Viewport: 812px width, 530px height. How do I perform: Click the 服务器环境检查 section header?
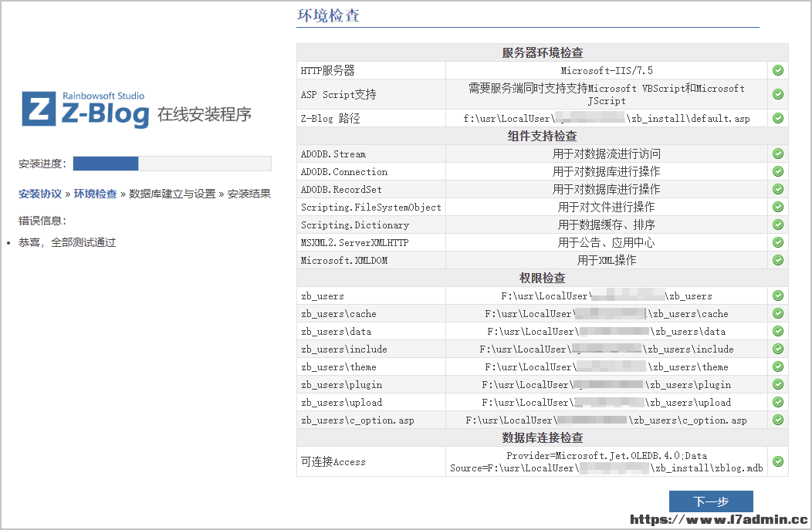(542, 52)
